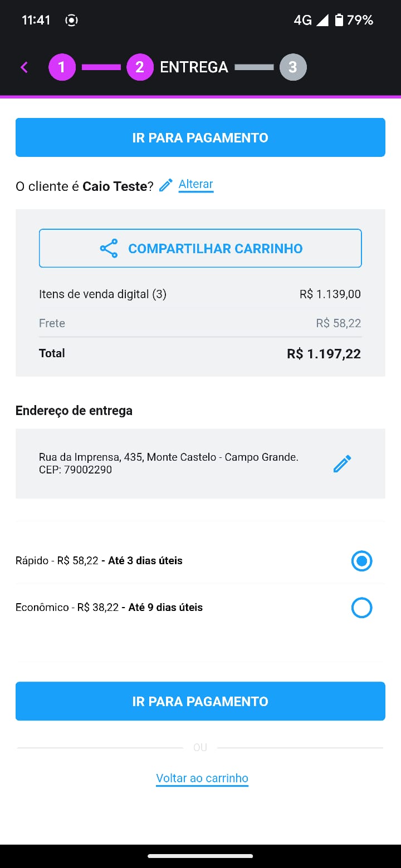Go to step 1 circle
Image resolution: width=401 pixels, height=868 pixels.
click(62, 67)
